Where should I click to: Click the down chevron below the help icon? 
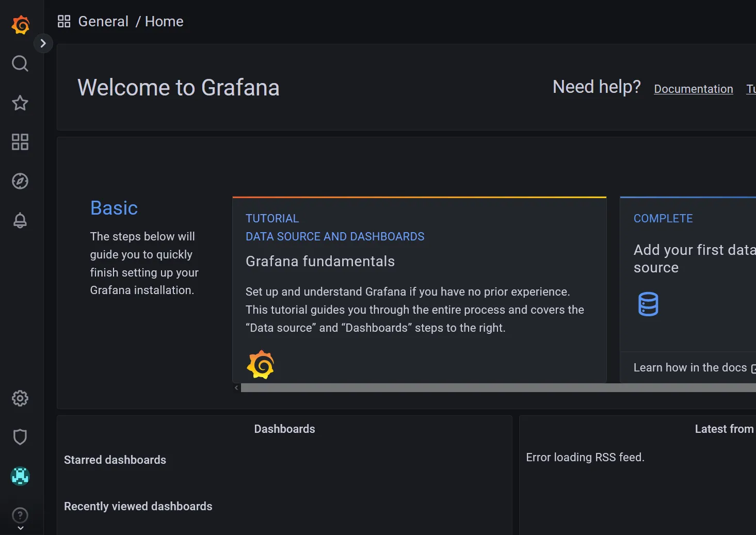pos(20,528)
